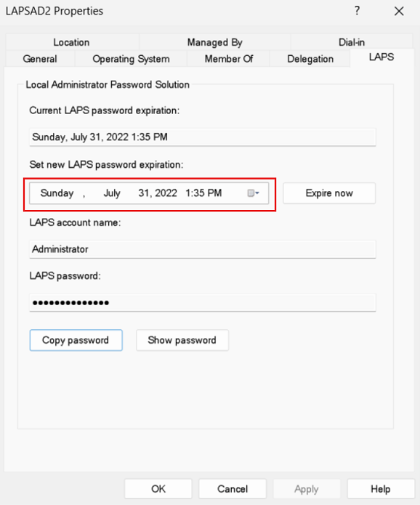
Task: Open the calendar dropdown in expiration picker
Action: 253,193
